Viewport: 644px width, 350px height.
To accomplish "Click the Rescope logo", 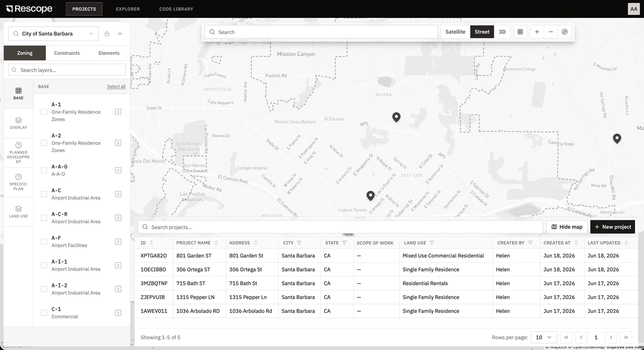I will click(29, 9).
